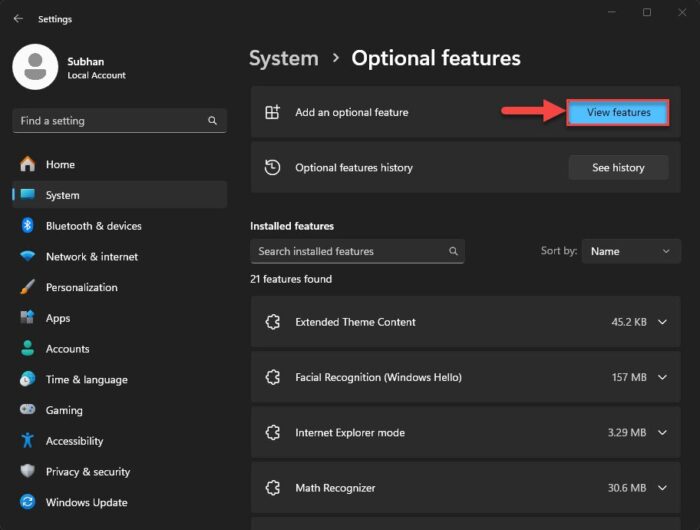Click the Windows Update refresh icon
The image size is (700, 530).
point(28,502)
